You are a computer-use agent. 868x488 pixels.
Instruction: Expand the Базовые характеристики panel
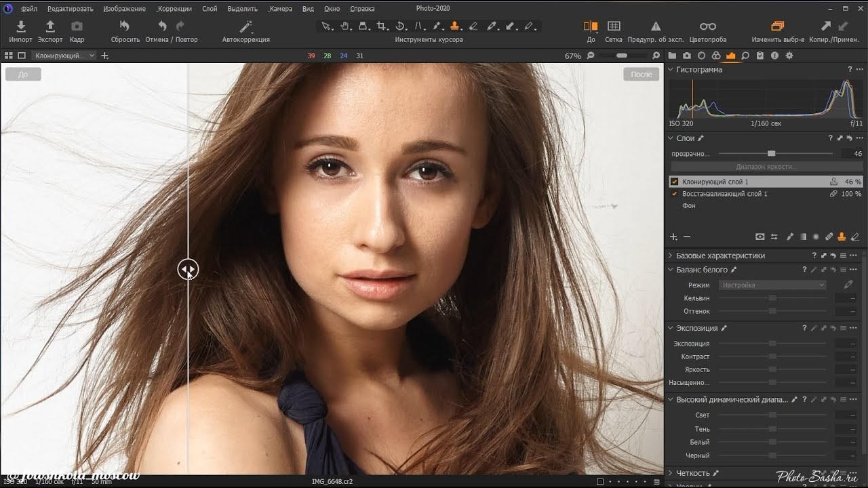(671, 256)
